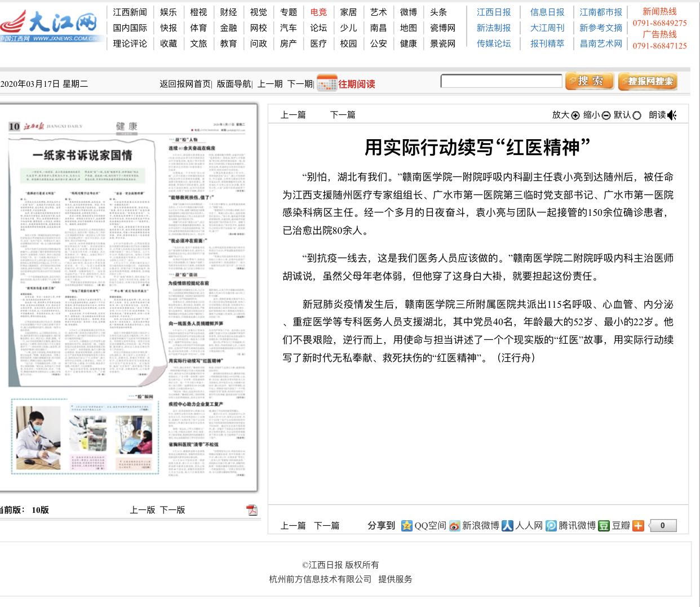Open the 健康 navigation item
Screen dimensions: 700x607
409,43
